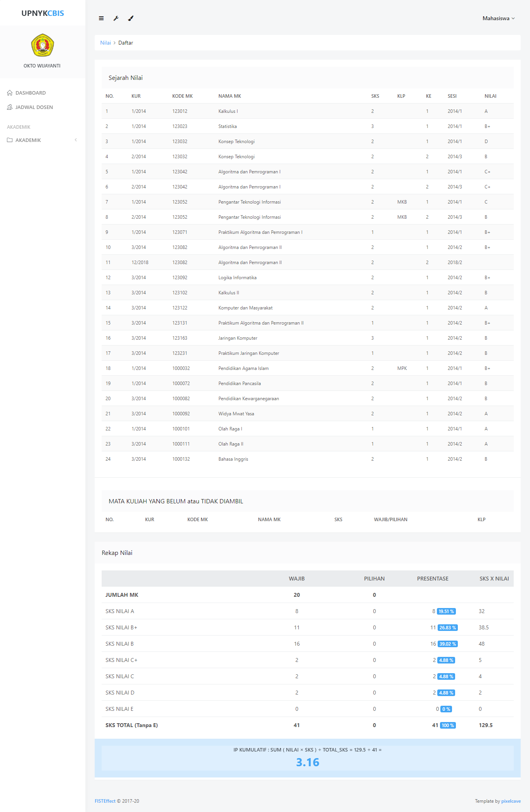Click the Nilai breadcrumb link
530x812 pixels.
point(105,43)
